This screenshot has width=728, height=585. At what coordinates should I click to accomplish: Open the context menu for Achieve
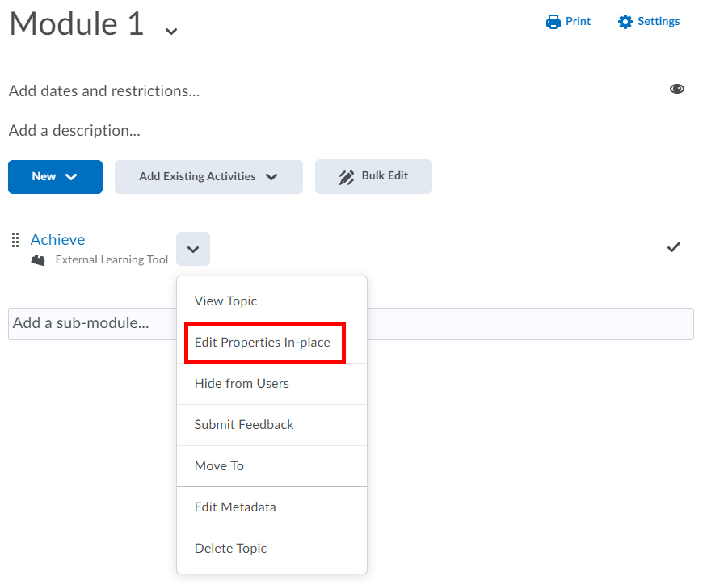click(x=192, y=249)
